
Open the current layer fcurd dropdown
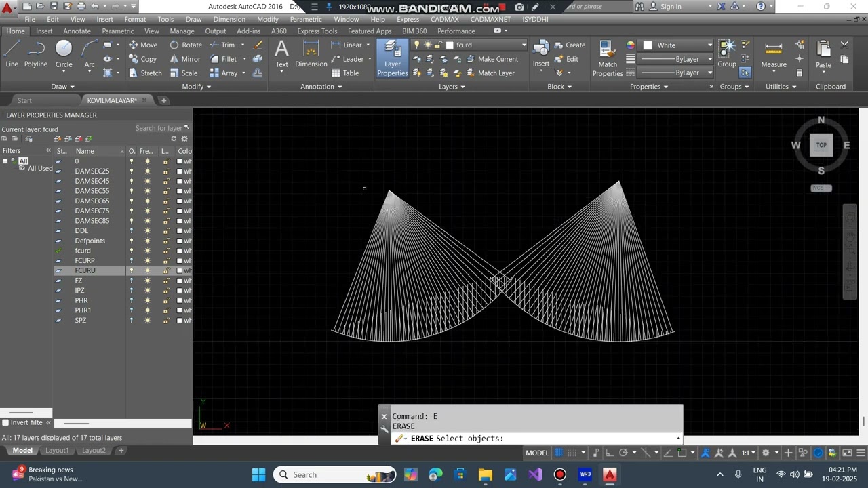[x=524, y=45]
